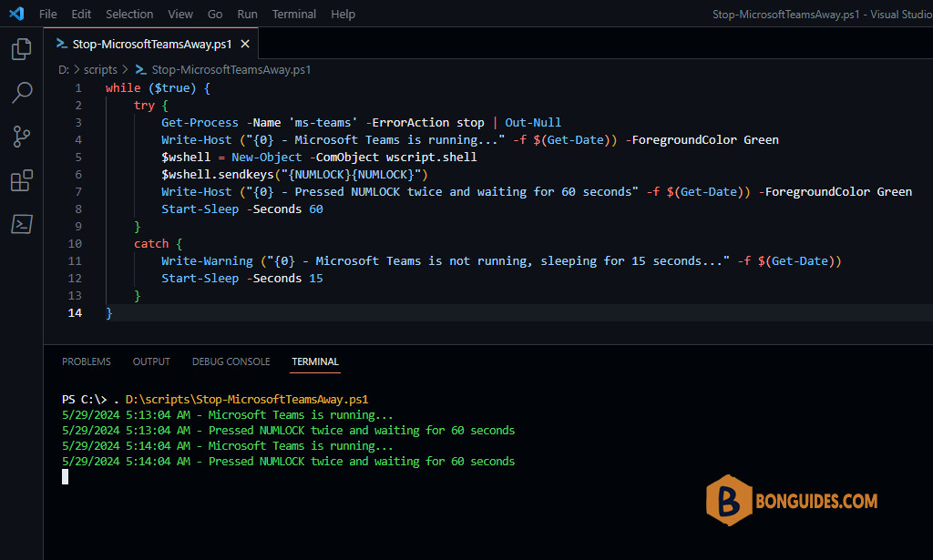
Task: Open the Source Control view
Action: pos(22,137)
